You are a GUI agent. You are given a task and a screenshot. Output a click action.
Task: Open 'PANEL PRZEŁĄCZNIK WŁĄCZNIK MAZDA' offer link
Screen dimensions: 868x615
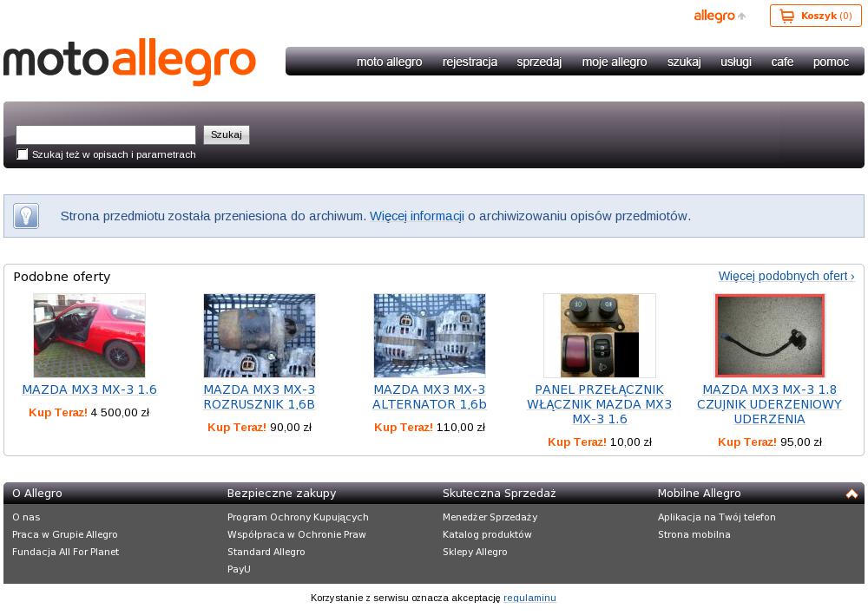click(600, 404)
